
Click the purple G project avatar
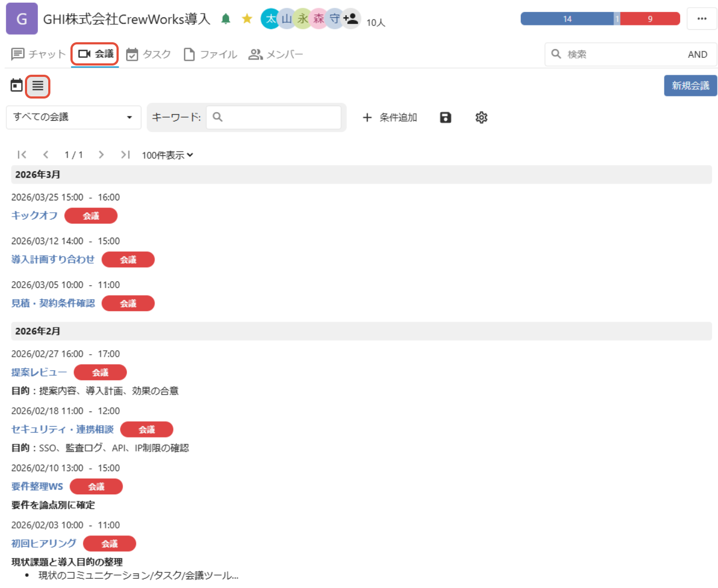point(22,18)
